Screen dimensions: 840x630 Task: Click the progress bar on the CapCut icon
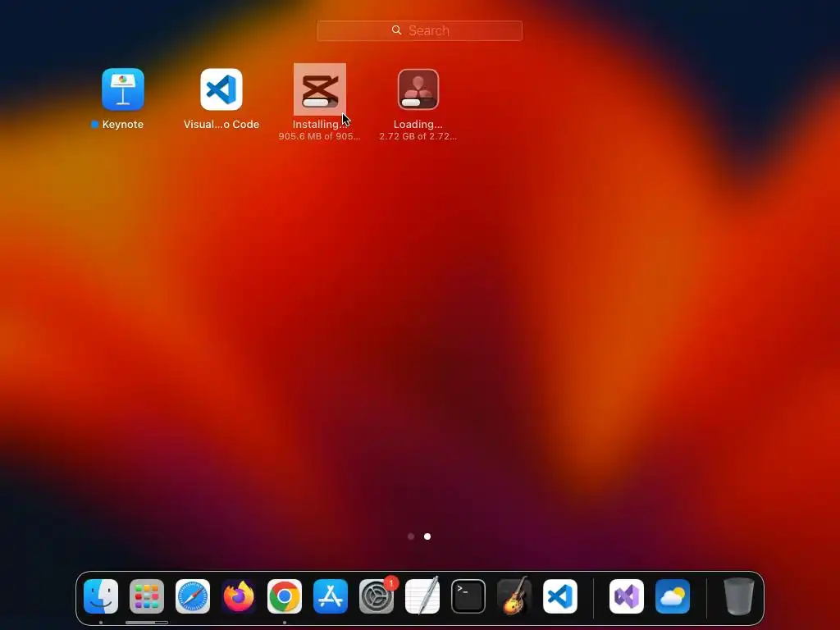click(320, 103)
